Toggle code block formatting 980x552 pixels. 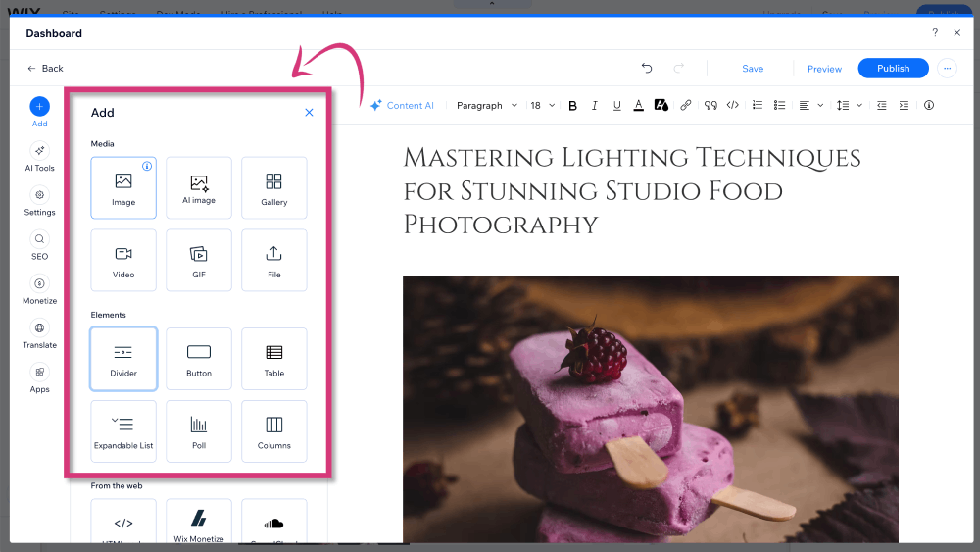click(x=732, y=106)
